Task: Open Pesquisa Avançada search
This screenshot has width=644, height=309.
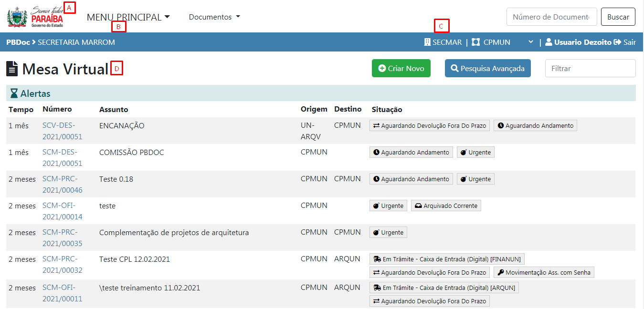Action: (x=488, y=68)
